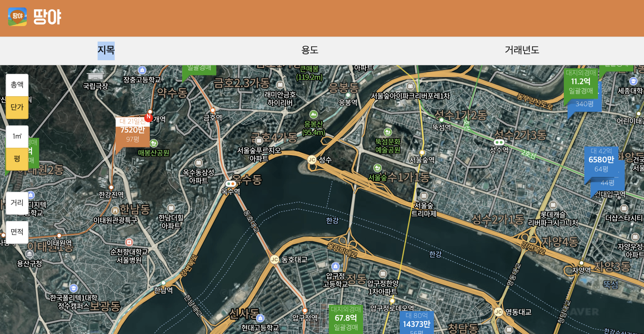The height and width of the screenshot is (334, 644).
Task: Toggle the 거리 measurement tool
Action: click(x=17, y=203)
